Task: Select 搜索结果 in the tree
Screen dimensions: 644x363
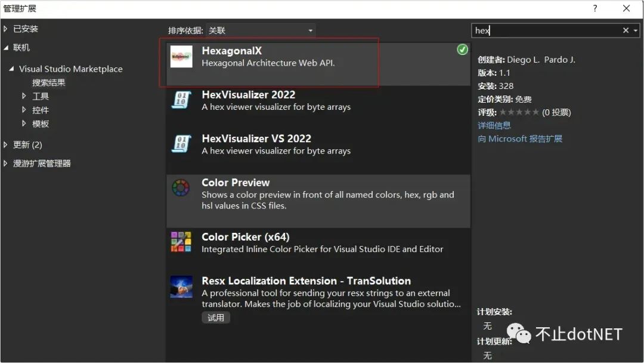Action: pyautogui.click(x=49, y=82)
